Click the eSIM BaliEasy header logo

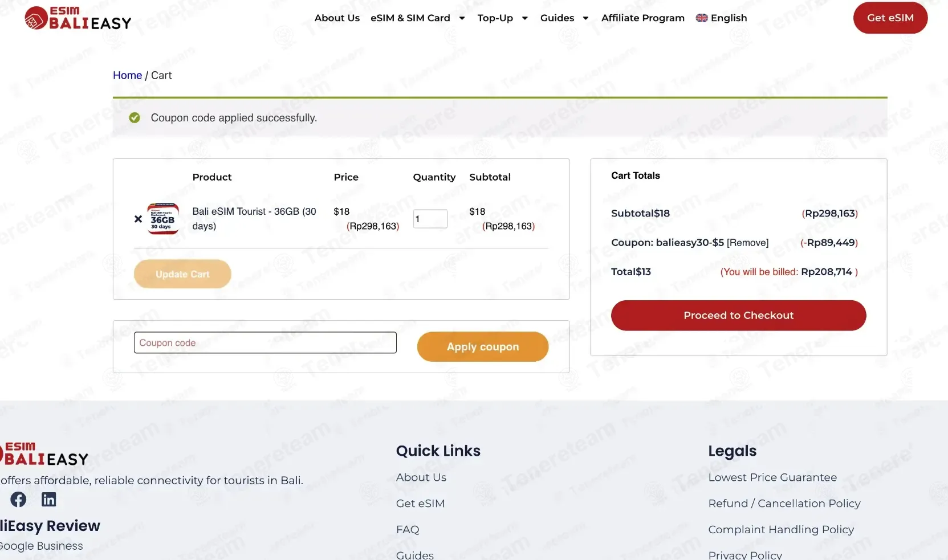click(x=78, y=18)
